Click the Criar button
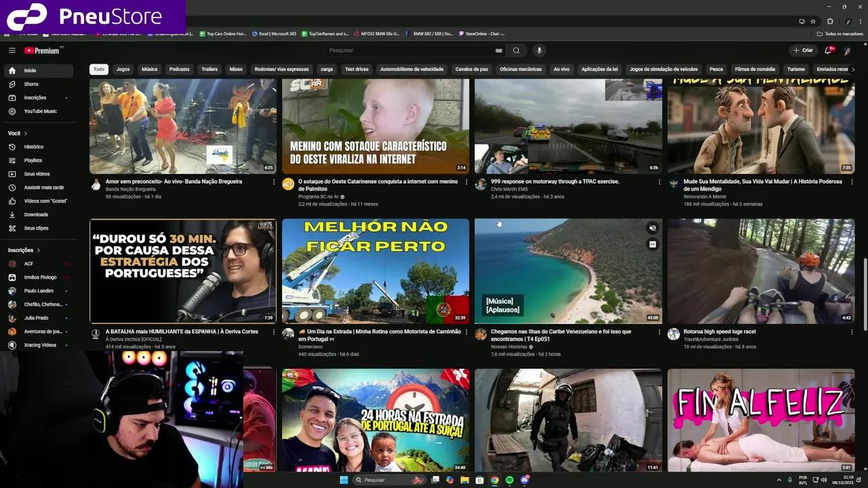The width and height of the screenshot is (868, 488). pos(802,50)
